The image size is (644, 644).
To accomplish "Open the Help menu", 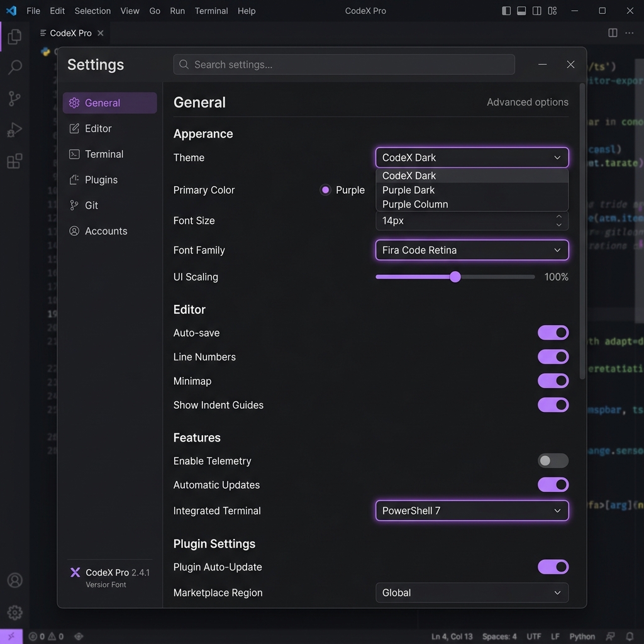I will coord(247,11).
